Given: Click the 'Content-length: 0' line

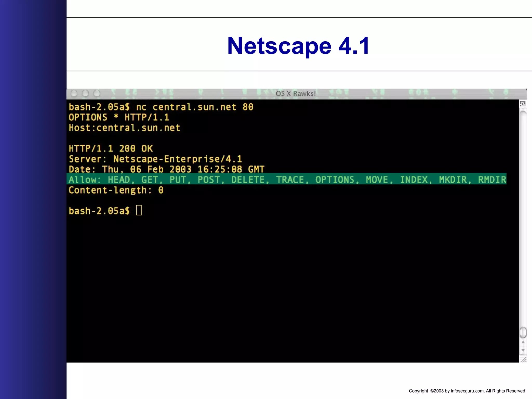Looking at the screenshot, I should click(116, 190).
